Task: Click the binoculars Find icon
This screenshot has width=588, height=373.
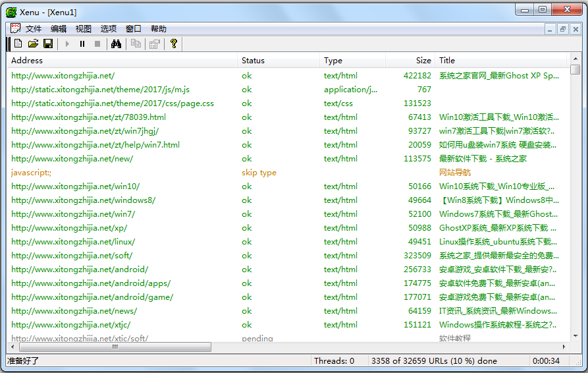Action: [x=117, y=43]
